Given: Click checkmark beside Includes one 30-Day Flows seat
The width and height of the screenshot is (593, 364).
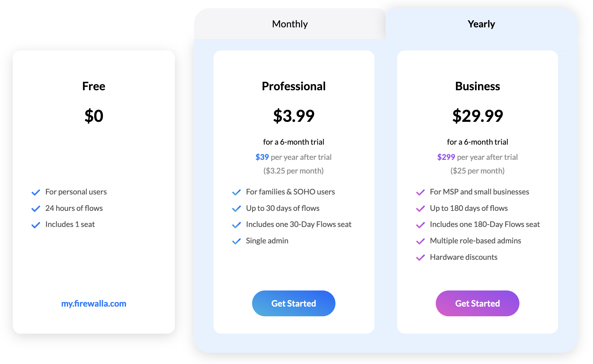Looking at the screenshot, I should (x=237, y=225).
